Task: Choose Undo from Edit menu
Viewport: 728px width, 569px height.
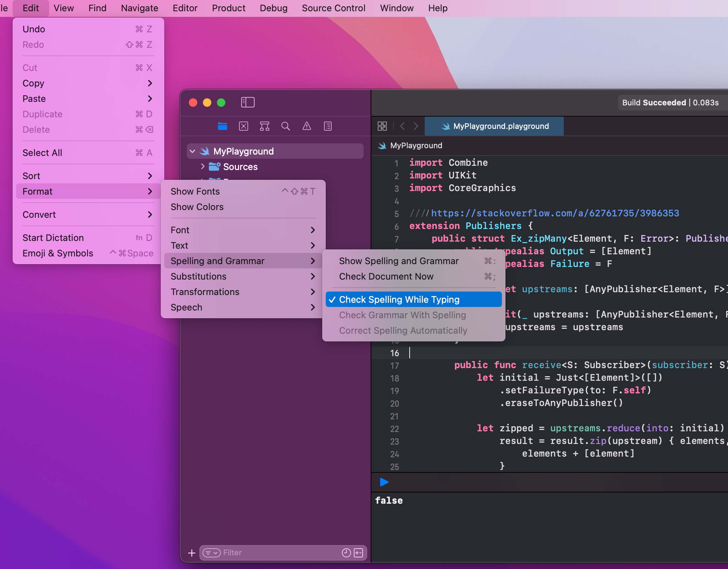Action: click(x=88, y=29)
